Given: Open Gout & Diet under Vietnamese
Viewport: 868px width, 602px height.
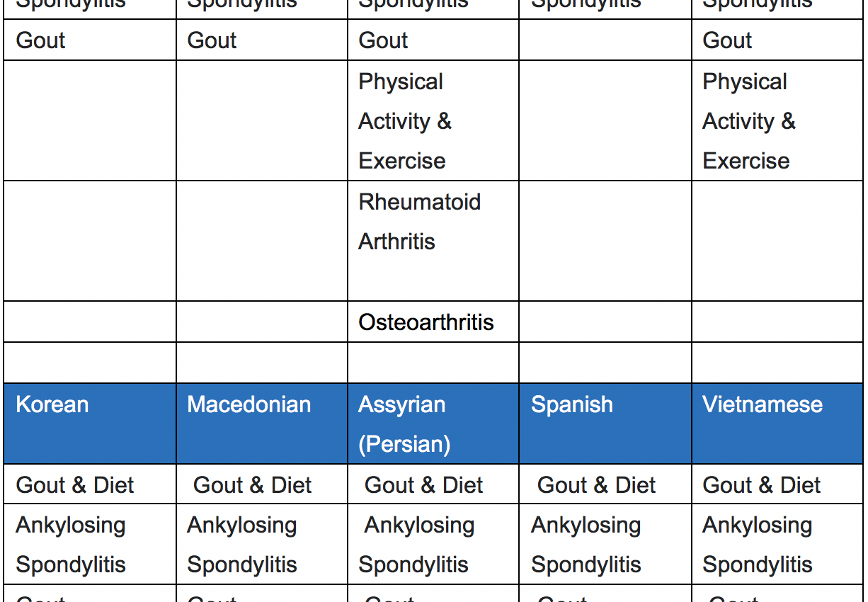Looking at the screenshot, I should [762, 485].
